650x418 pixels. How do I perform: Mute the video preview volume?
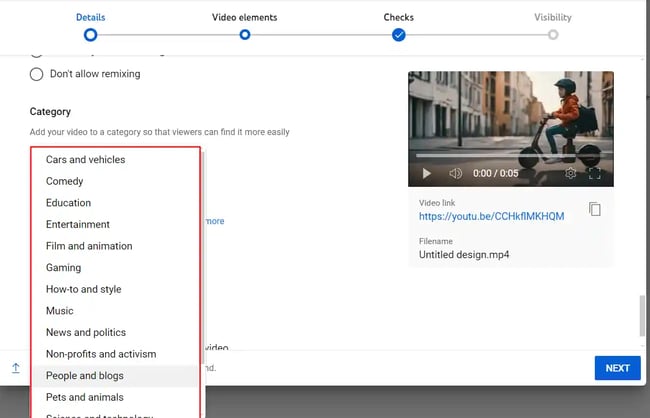click(x=455, y=173)
